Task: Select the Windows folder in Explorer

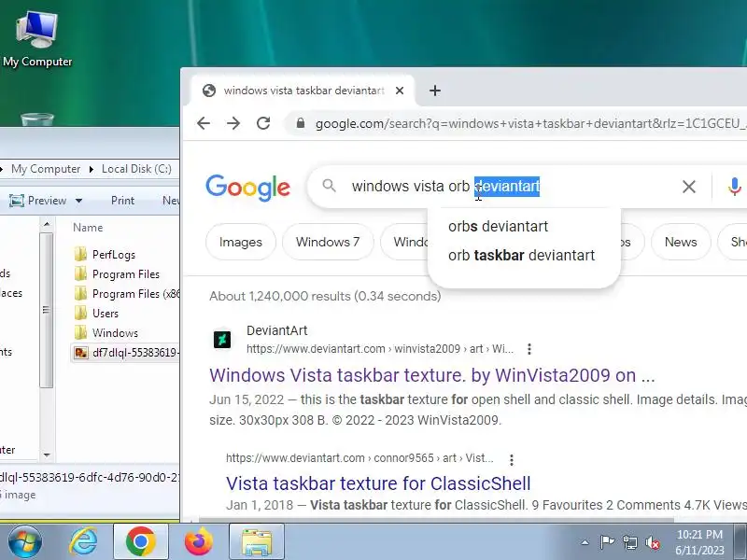Action: 106,333
